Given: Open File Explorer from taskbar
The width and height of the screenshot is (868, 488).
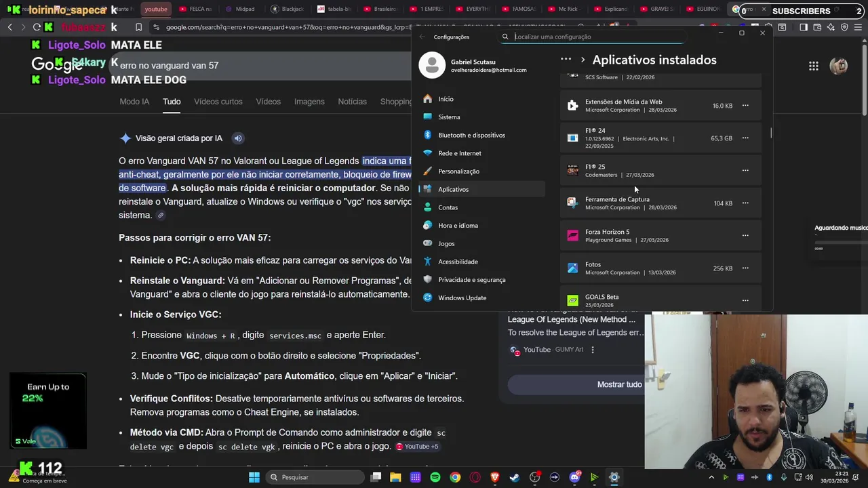Looking at the screenshot, I should pyautogui.click(x=395, y=477).
